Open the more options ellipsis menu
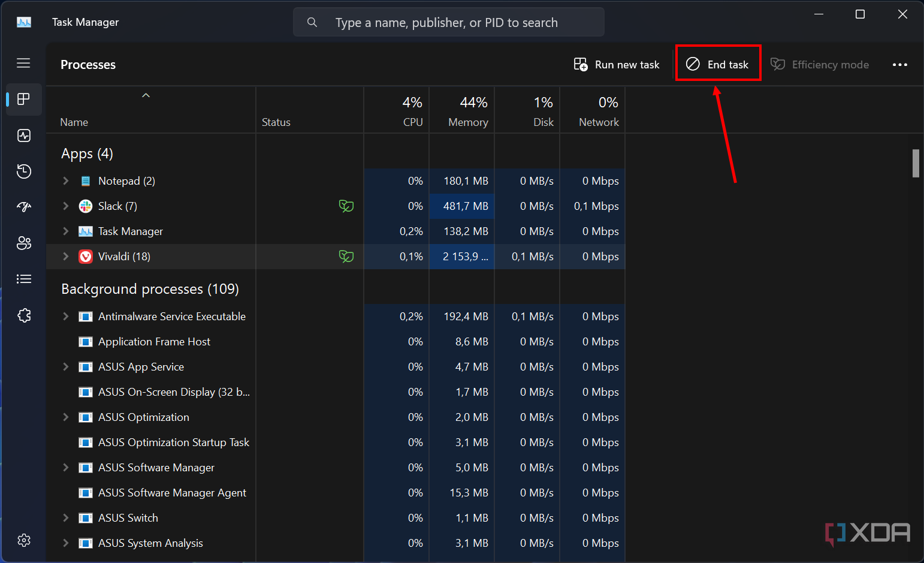The height and width of the screenshot is (563, 924). pos(900,65)
